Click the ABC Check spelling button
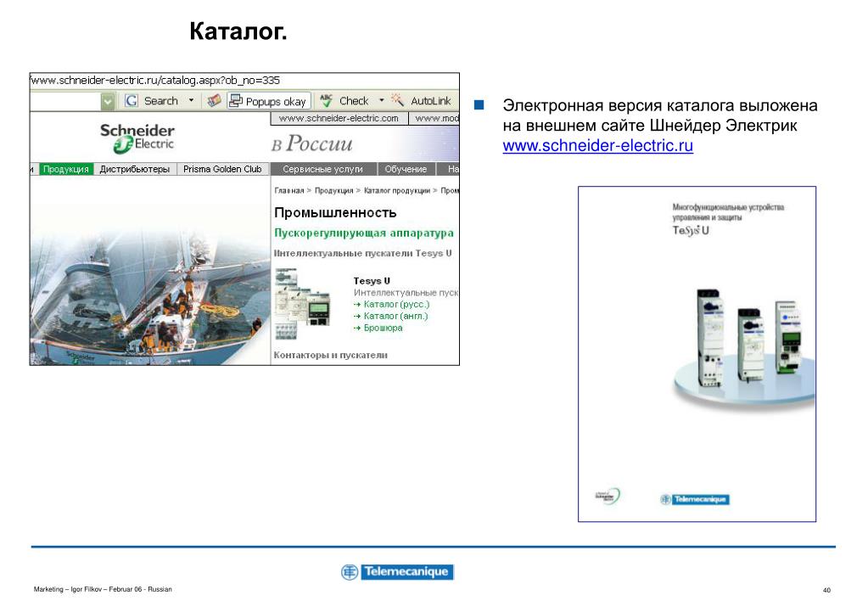 (344, 101)
